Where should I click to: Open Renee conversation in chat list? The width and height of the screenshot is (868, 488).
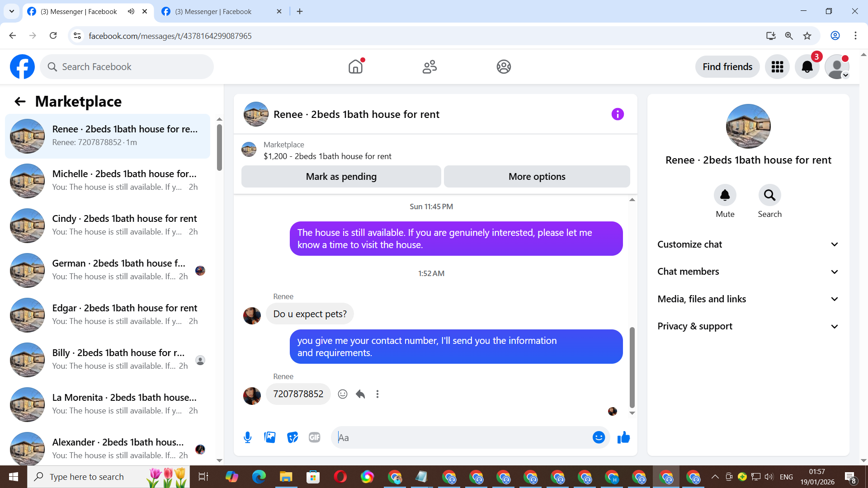tap(108, 136)
